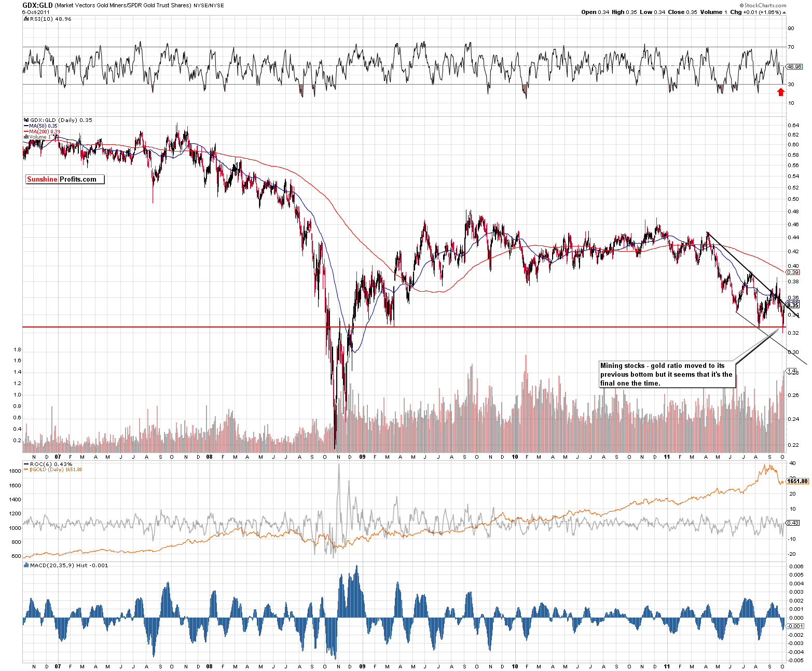Click the High 0.35 value
The width and height of the screenshot is (812, 671).
click(x=625, y=12)
